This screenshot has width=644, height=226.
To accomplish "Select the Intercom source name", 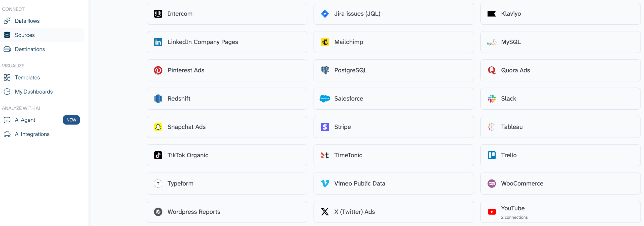I will (x=180, y=14).
